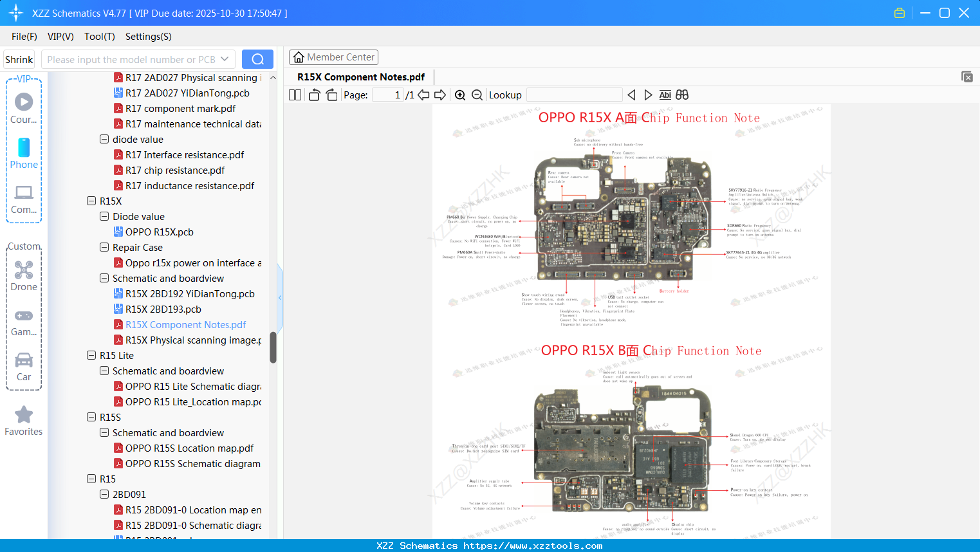Jump to next lookup result
Viewport: 980px width, 552px height.
pyautogui.click(x=648, y=95)
